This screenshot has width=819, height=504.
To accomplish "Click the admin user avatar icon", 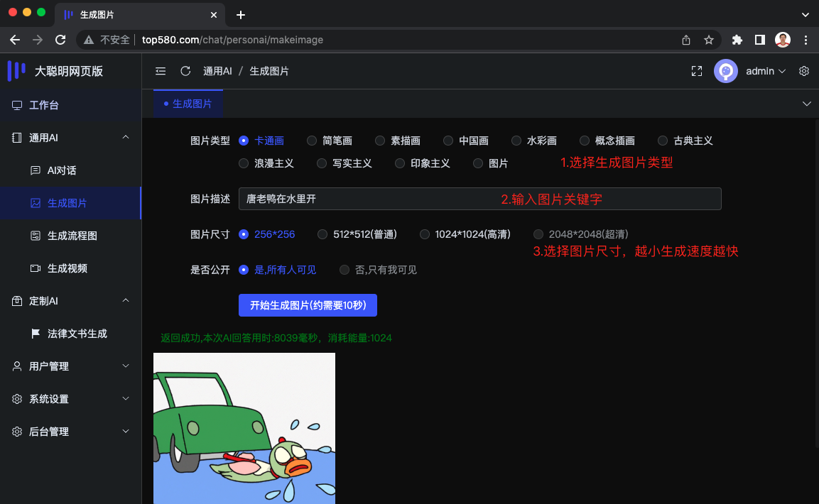I will [725, 71].
